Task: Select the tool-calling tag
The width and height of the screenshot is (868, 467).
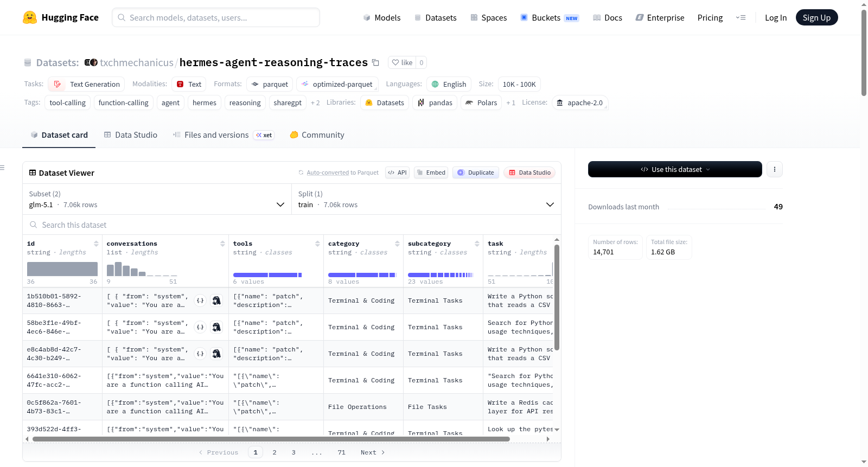Action: coord(67,103)
